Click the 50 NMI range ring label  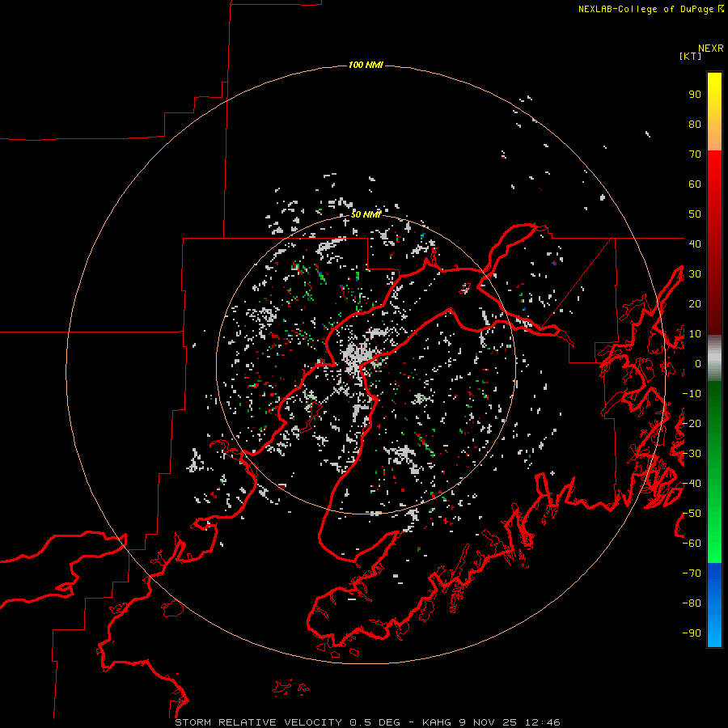coord(366,214)
